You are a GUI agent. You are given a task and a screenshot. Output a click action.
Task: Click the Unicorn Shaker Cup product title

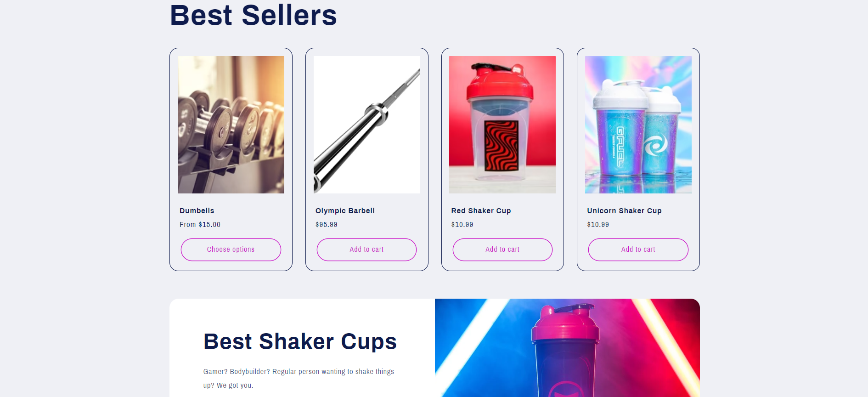(624, 210)
